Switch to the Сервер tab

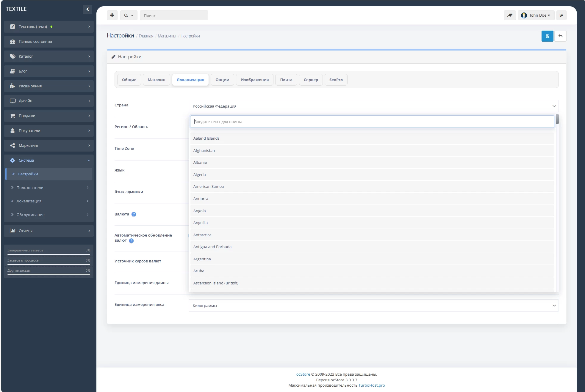(311, 80)
